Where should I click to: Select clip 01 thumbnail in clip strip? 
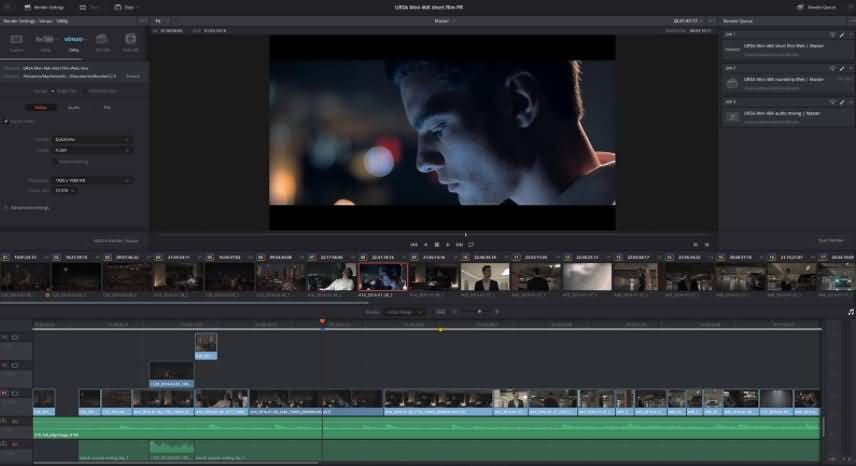pos(25,277)
